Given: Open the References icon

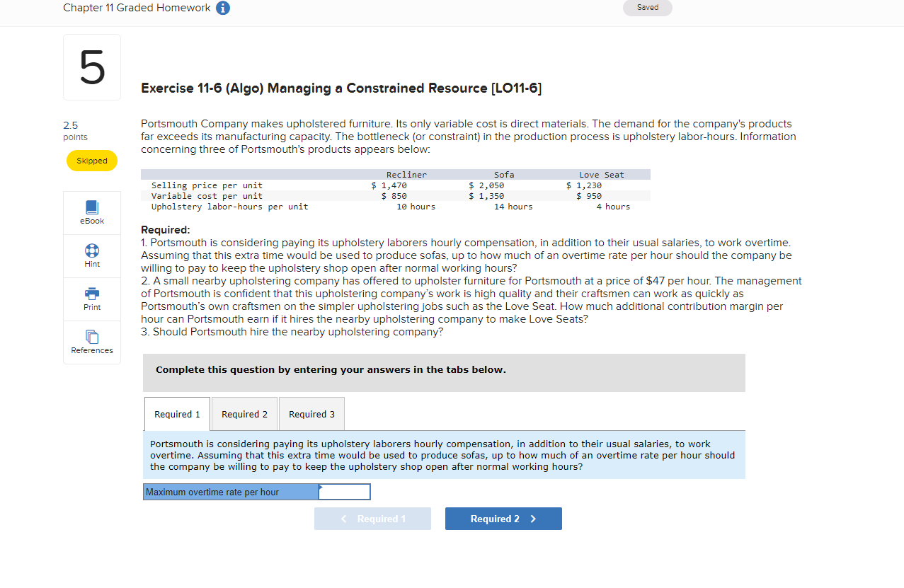Looking at the screenshot, I should (92, 337).
